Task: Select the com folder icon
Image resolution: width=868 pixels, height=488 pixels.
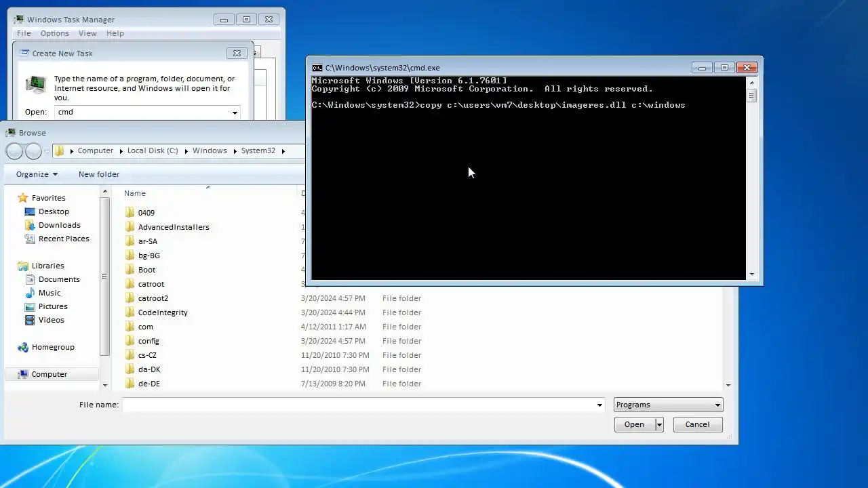Action: click(x=130, y=327)
